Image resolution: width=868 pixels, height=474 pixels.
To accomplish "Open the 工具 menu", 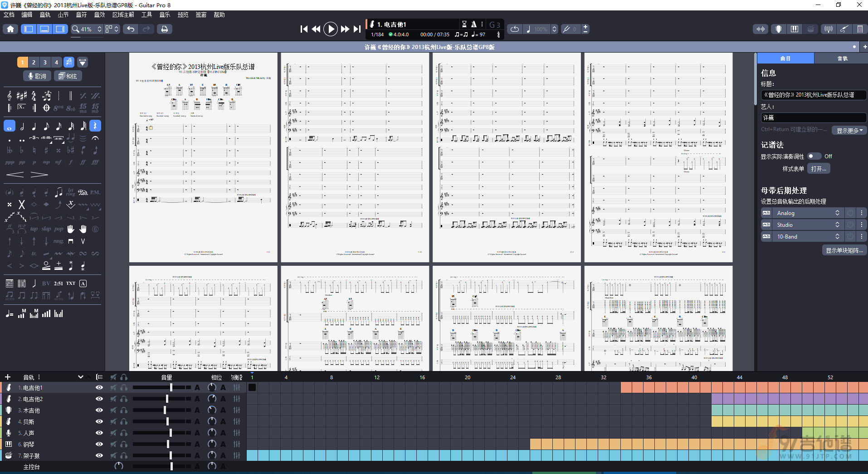I will click(x=146, y=15).
